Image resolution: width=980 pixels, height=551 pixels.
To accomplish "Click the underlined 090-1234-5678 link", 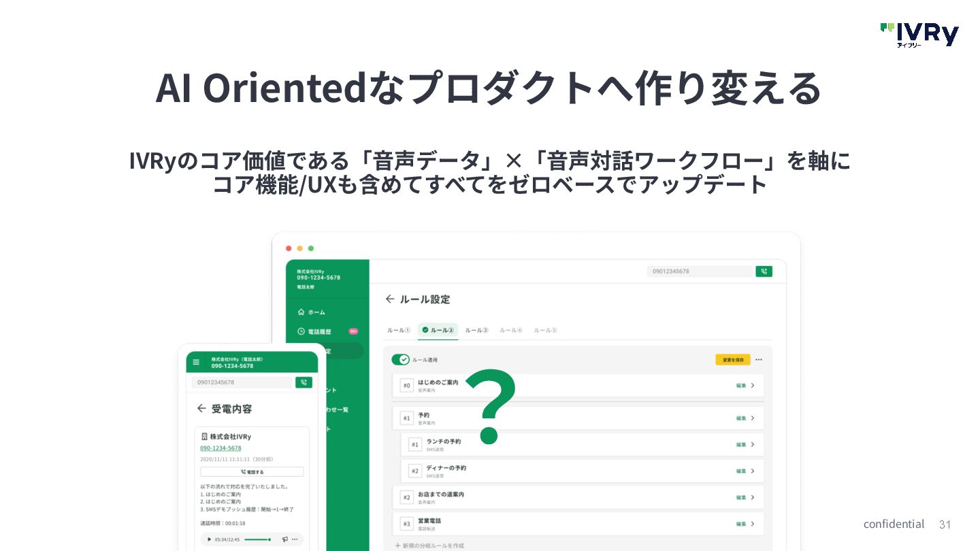I will (x=220, y=448).
